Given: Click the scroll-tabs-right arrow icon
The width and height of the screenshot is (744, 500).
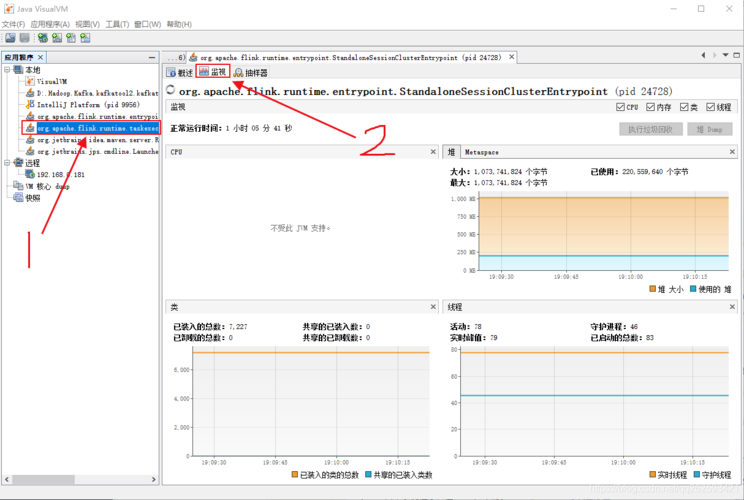Looking at the screenshot, I should [715, 56].
